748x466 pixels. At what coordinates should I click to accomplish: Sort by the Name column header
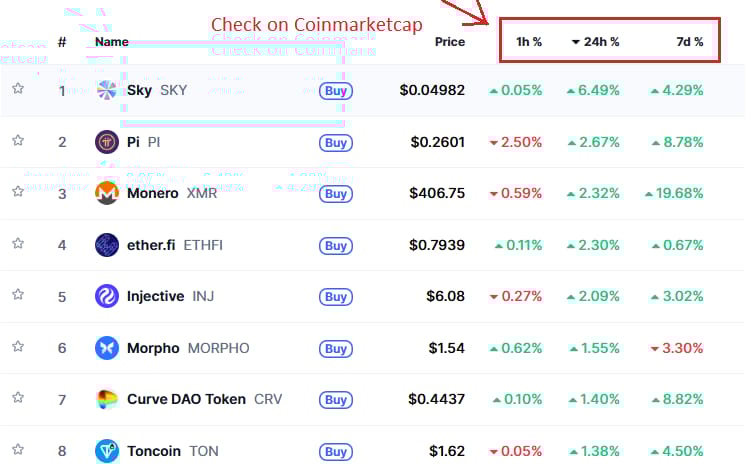112,42
